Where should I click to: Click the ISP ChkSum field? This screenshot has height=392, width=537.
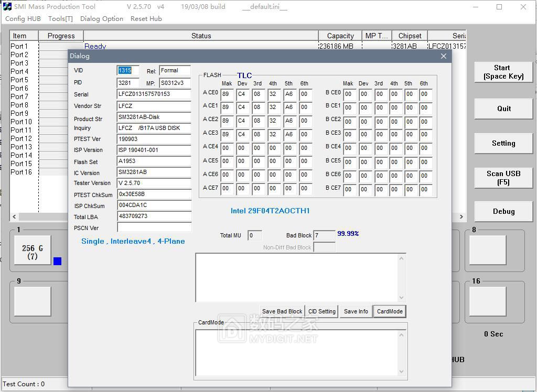coord(154,205)
